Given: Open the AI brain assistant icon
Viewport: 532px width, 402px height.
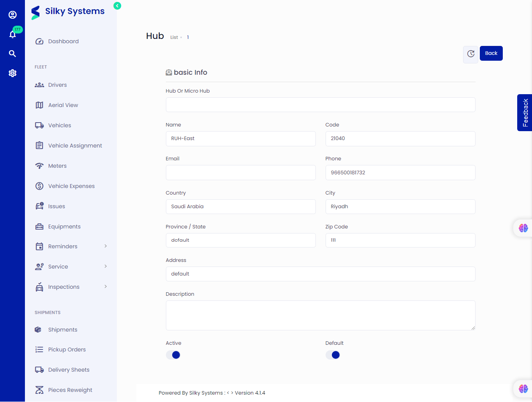Looking at the screenshot, I should click(x=523, y=228).
